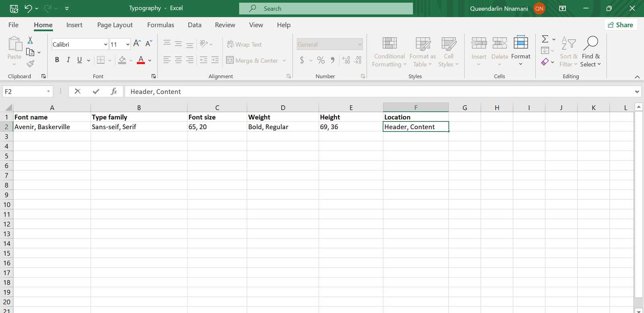The width and height of the screenshot is (644, 313).
Task: Click the AutoSum sigma icon
Action: click(545, 39)
